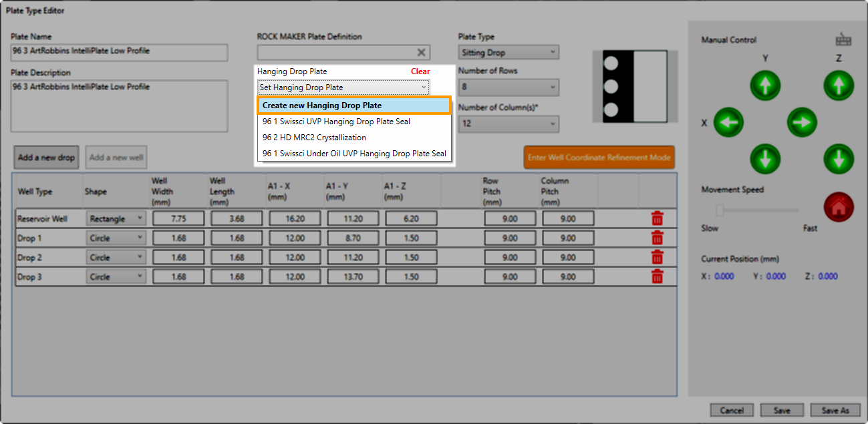This screenshot has height=424, width=868.
Task: Click the Y-axis down green arrow
Action: point(765,159)
